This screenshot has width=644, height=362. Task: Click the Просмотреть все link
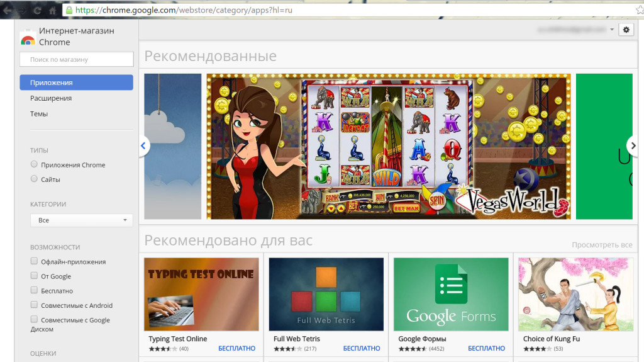click(x=602, y=245)
